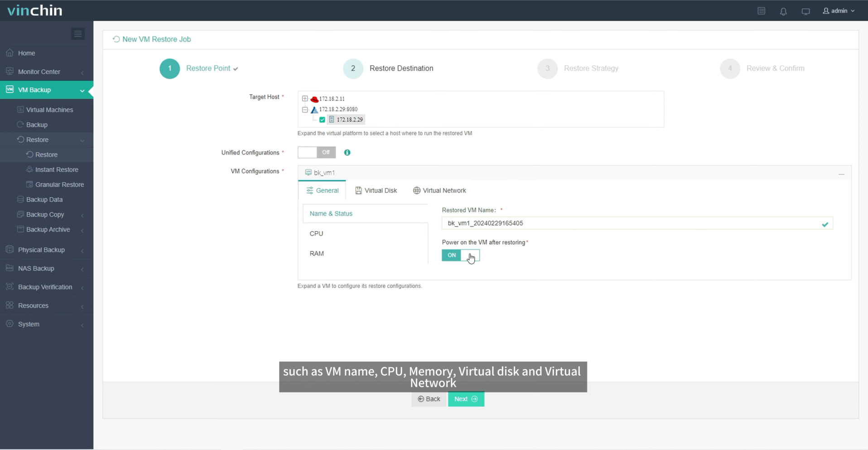Expand System menu
Image resolution: width=868 pixels, height=450 pixels.
tap(47, 324)
